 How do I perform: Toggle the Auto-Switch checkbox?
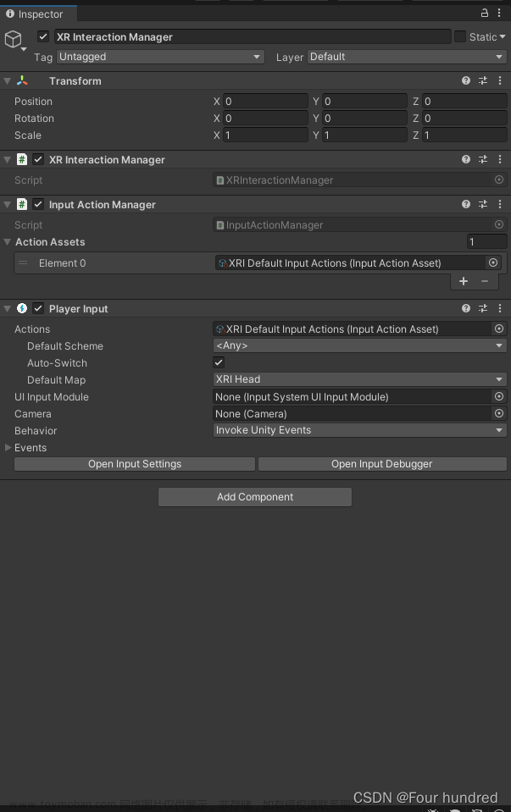218,362
